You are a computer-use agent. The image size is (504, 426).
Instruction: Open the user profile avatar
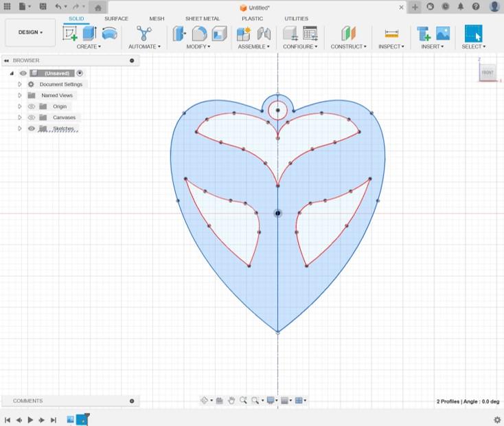(x=494, y=6)
